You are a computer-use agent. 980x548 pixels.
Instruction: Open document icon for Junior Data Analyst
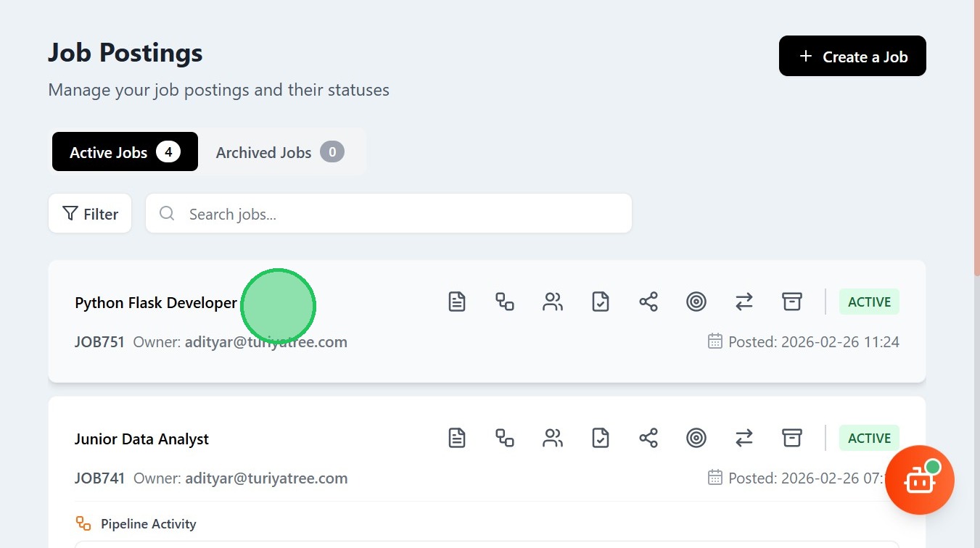(x=457, y=438)
